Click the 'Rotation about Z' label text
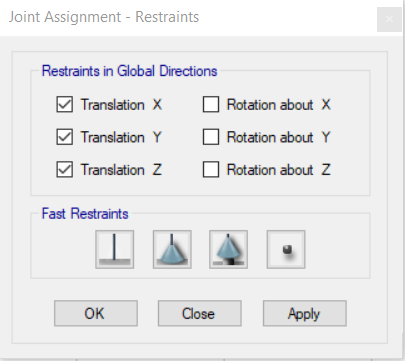The image size is (405, 361). coord(279,169)
